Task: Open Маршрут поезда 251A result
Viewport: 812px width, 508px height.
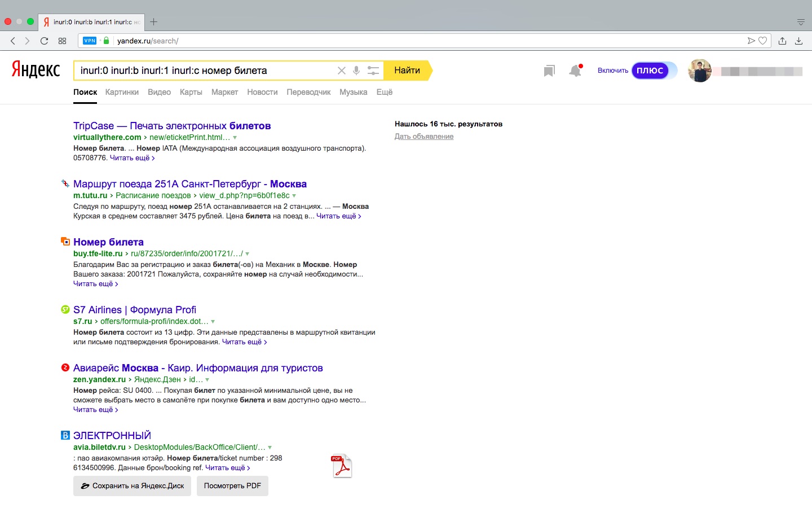Action: tap(190, 184)
